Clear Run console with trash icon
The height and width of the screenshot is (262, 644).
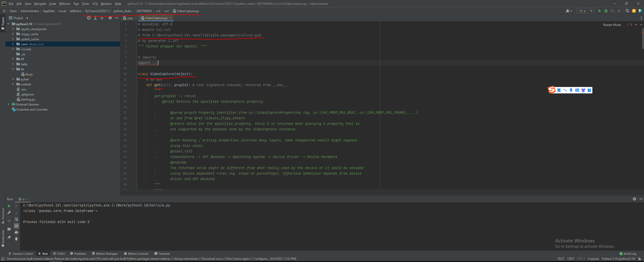tap(16, 239)
